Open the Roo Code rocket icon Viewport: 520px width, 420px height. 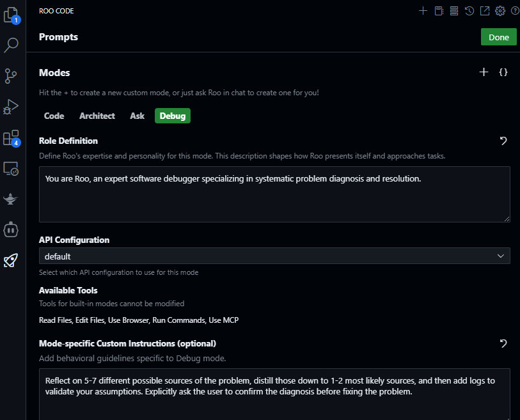[11, 260]
